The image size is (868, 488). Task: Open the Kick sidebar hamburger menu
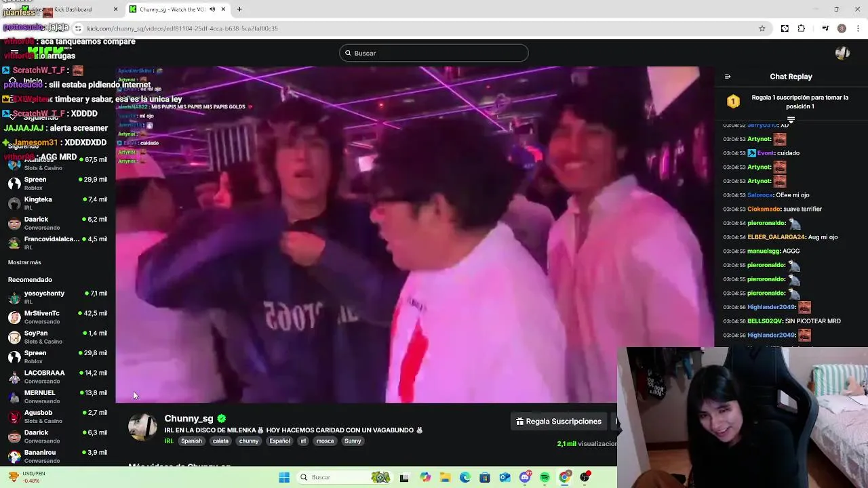tap(15, 52)
